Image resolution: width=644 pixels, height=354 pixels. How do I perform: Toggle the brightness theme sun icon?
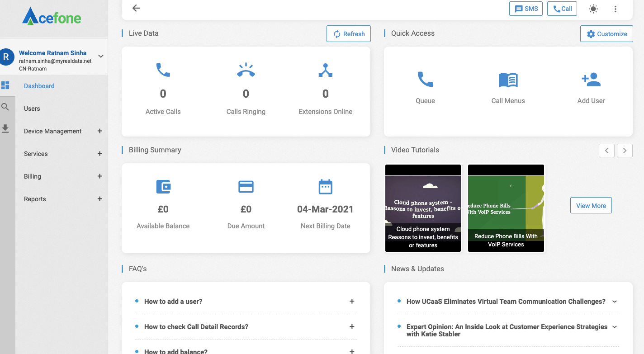(x=593, y=9)
